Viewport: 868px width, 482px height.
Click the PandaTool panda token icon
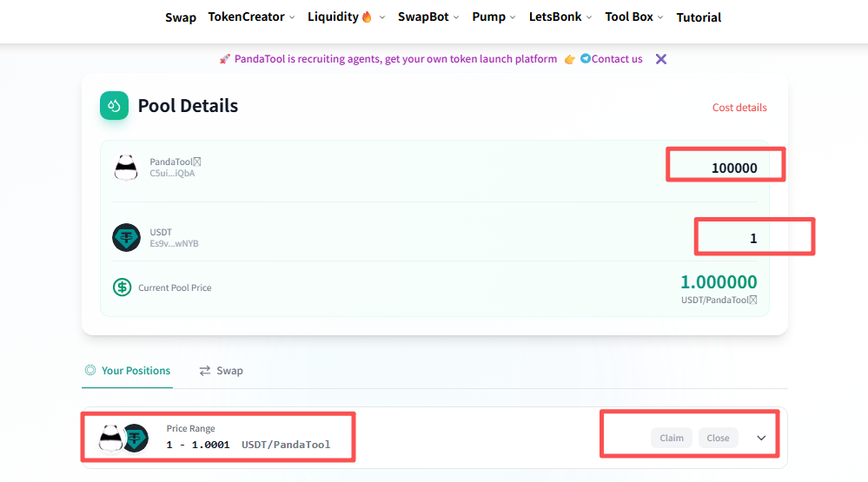click(x=126, y=167)
